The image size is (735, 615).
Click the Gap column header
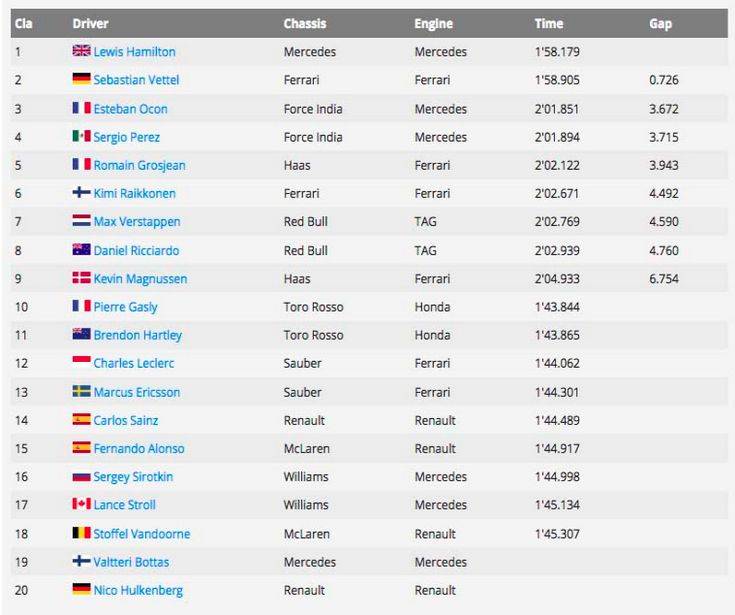click(661, 23)
